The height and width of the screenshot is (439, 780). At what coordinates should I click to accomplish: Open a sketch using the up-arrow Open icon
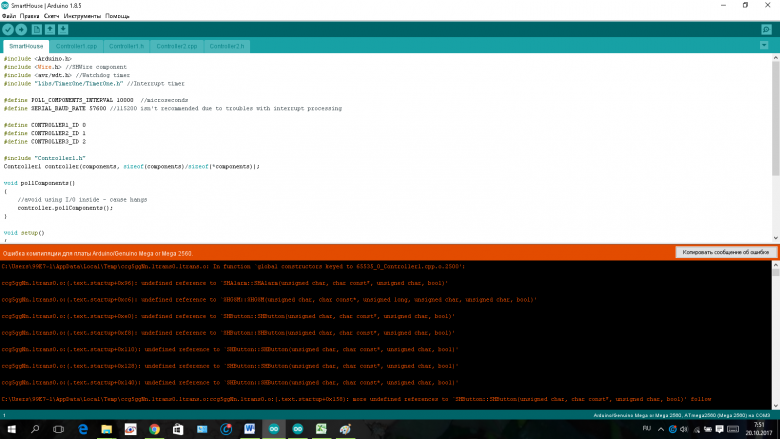pyautogui.click(x=50, y=29)
